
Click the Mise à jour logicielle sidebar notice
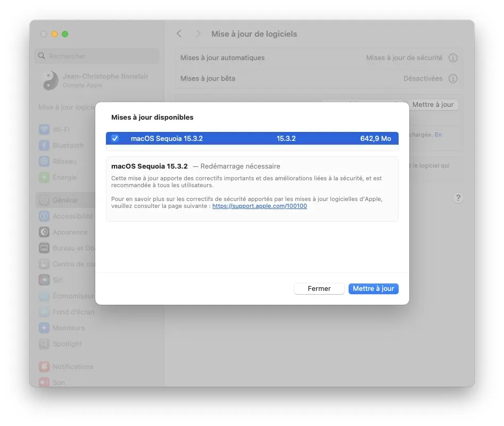[67, 107]
